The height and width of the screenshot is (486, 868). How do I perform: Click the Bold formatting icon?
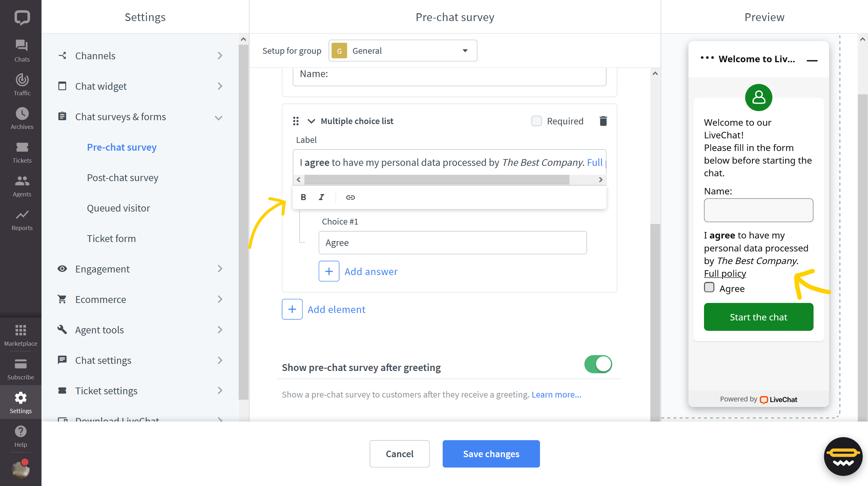click(x=303, y=197)
